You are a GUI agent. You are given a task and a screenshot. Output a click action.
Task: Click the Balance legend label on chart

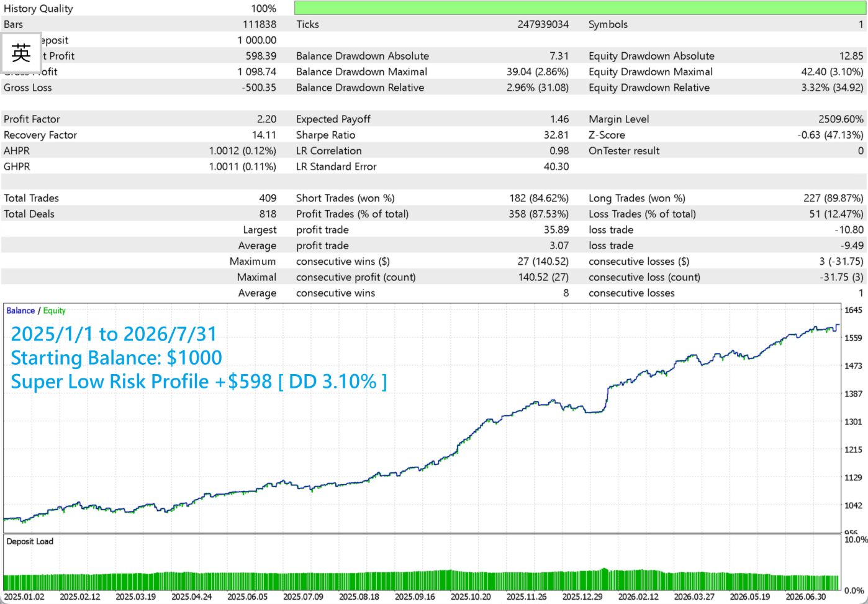click(20, 311)
